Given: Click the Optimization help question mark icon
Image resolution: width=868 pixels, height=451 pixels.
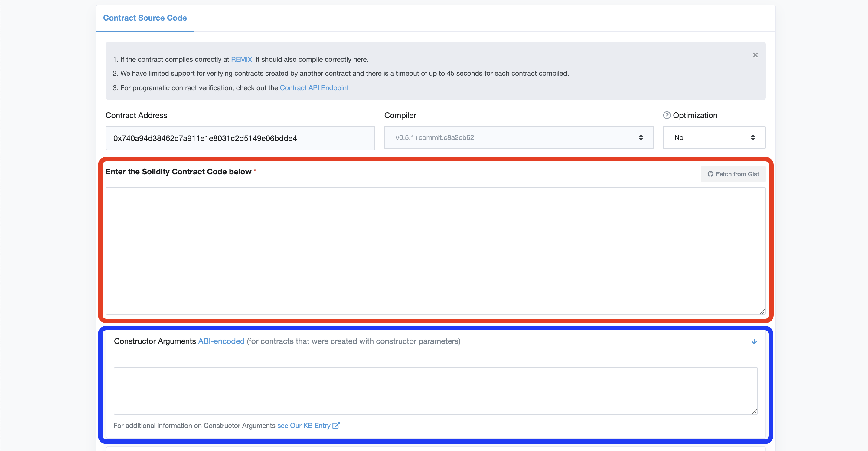Looking at the screenshot, I should pos(667,115).
